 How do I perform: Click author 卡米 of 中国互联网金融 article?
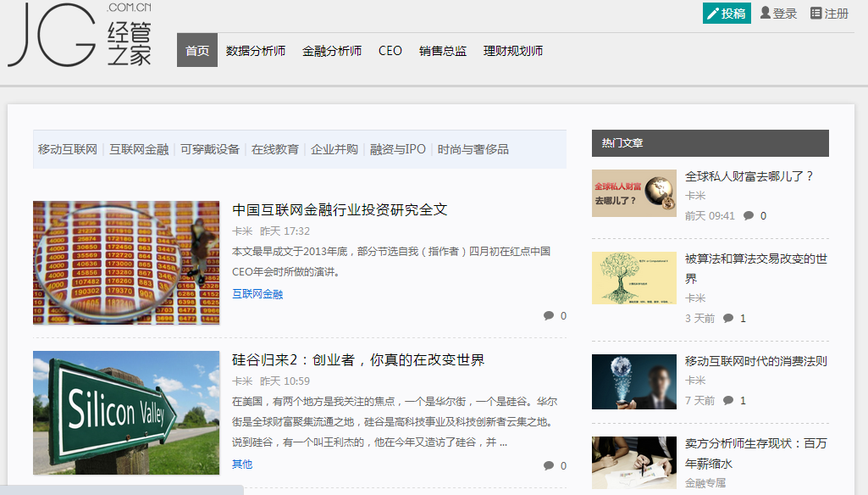242,231
